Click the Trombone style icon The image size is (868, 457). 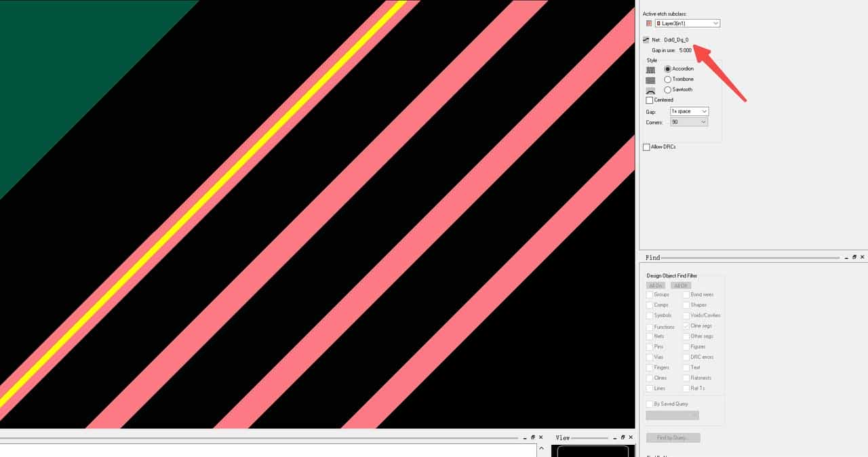click(650, 80)
